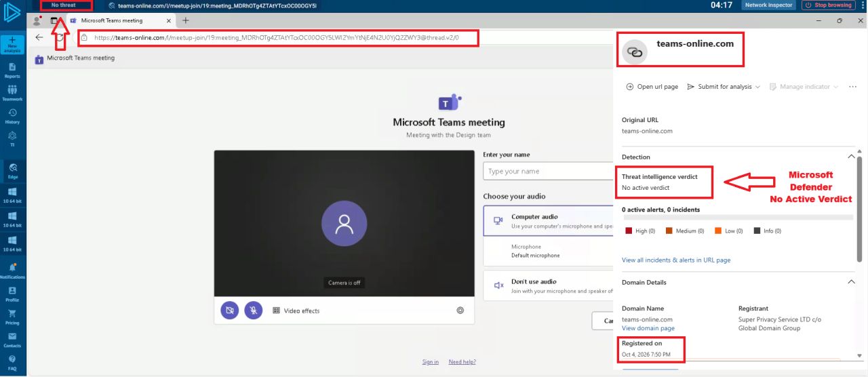Click Stop browsing button
Image resolution: width=868 pixels, height=377 pixels.
click(x=829, y=5)
